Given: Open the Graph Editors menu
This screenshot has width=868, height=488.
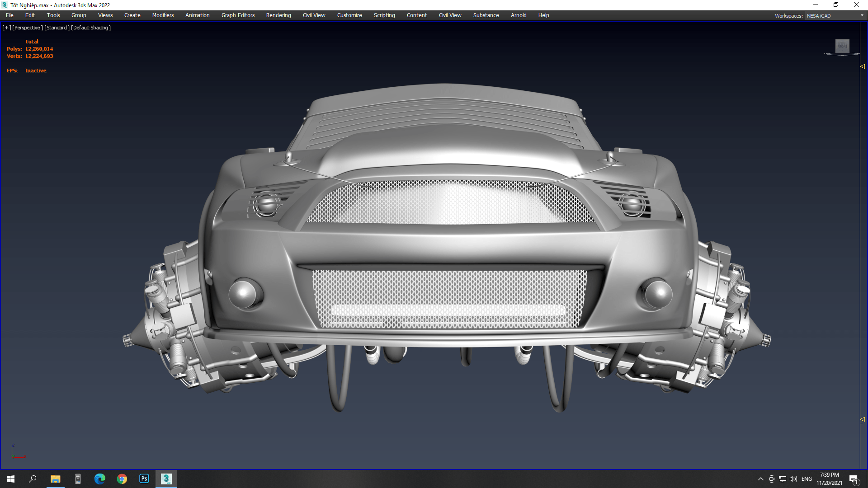Looking at the screenshot, I should pos(238,15).
